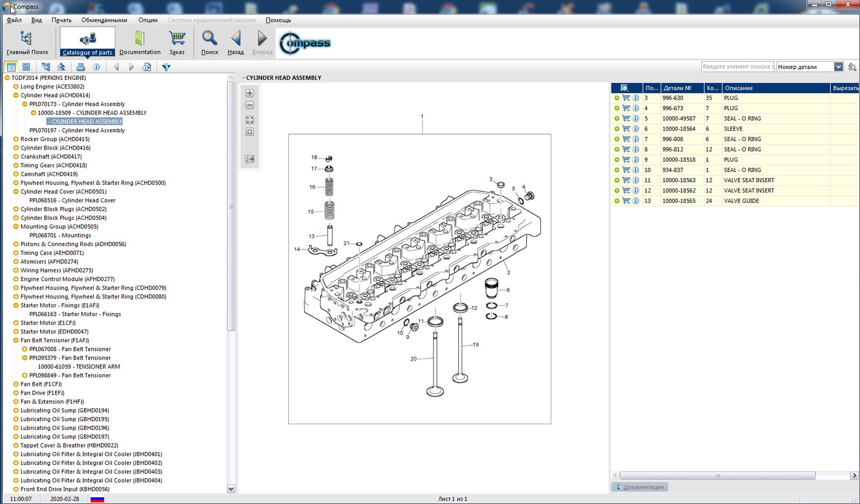Add part 996-630 PLUG to cart
Image resolution: width=860 pixels, height=504 pixels.
tap(626, 98)
